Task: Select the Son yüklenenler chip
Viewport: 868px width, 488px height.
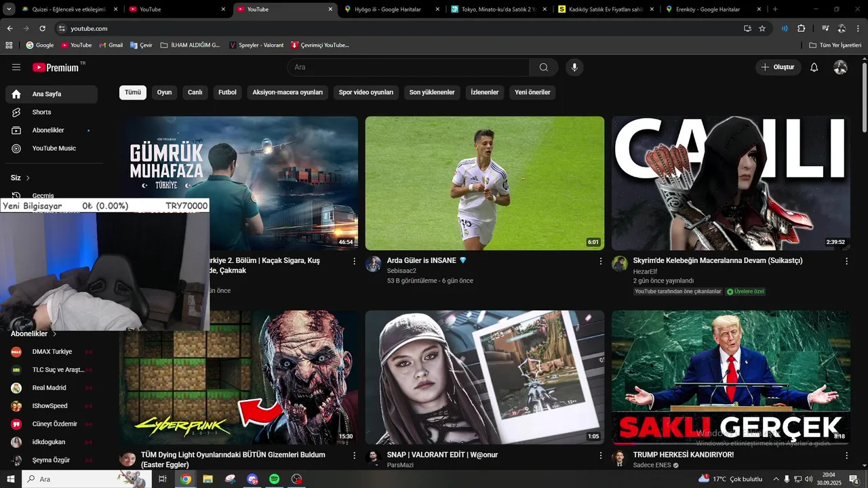Action: [x=432, y=92]
